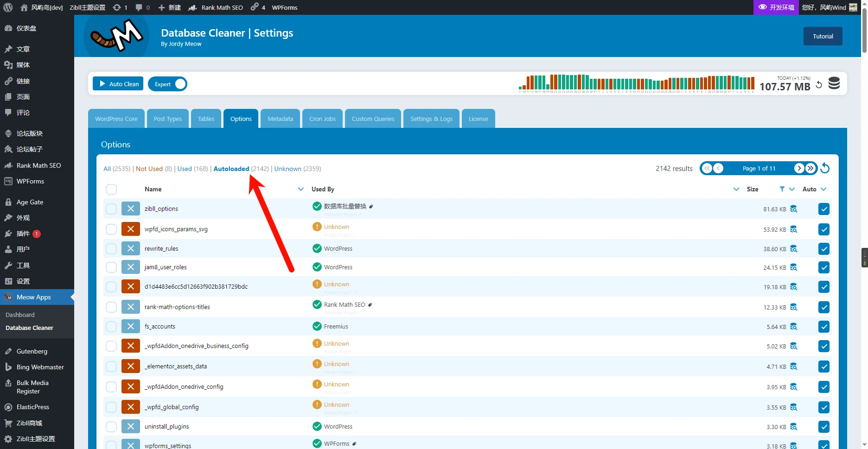Viewport: 868px width, 449px height.
Task: Reload the options list with refresh icon
Action: (x=825, y=168)
